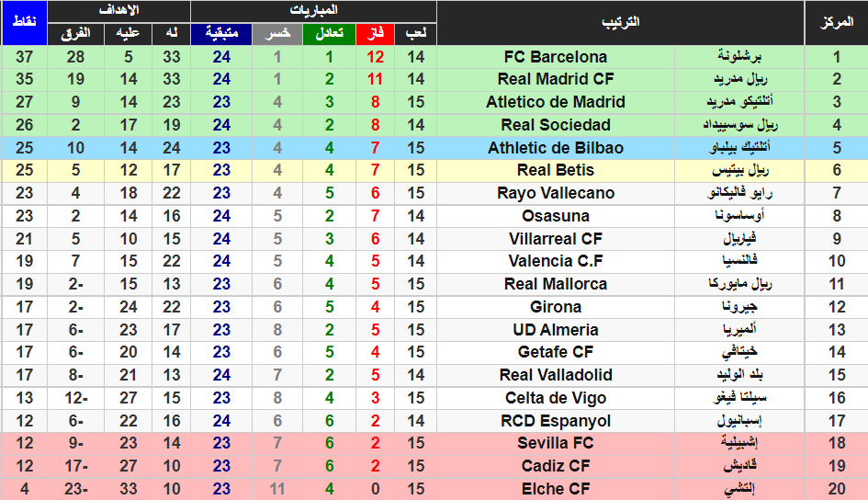Open the Athletic de Bilbao highlighted row name

[x=555, y=148]
